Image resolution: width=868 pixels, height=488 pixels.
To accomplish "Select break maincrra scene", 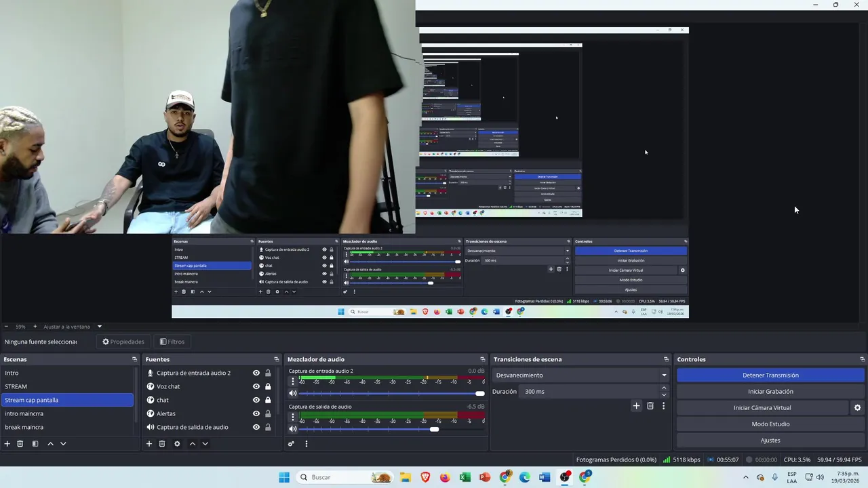I will (x=67, y=427).
